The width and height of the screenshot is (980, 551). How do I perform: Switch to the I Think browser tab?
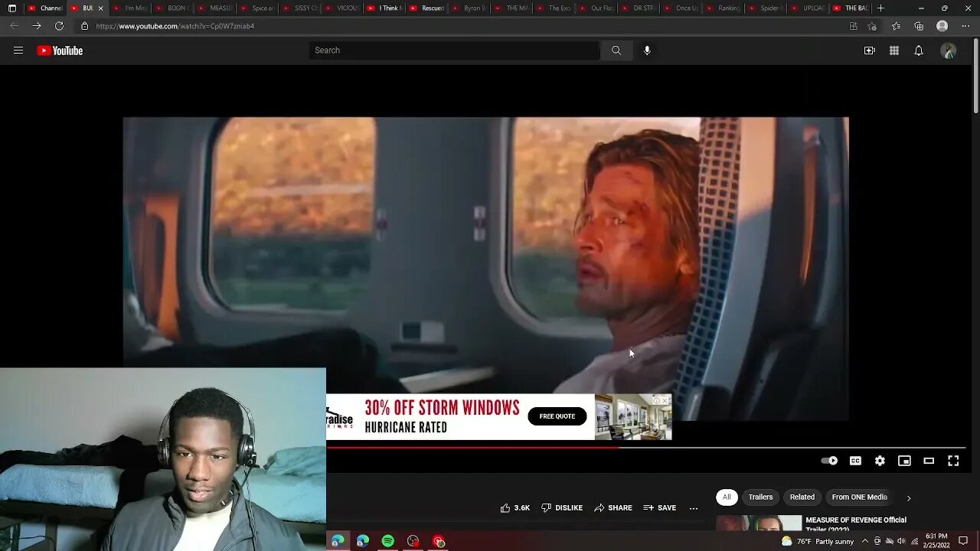(x=385, y=8)
